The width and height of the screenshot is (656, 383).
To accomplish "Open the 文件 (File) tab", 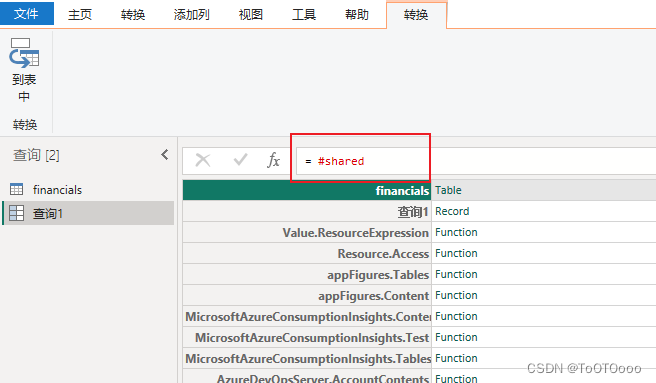I will pyautogui.click(x=27, y=14).
